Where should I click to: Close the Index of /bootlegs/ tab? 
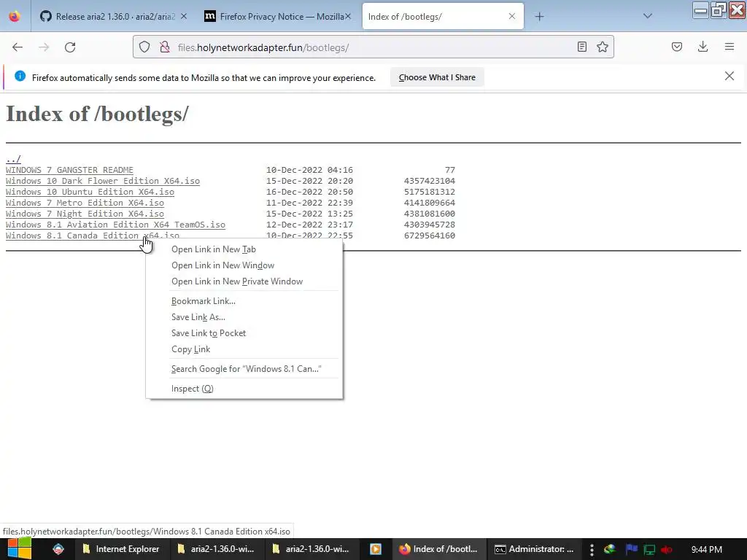512,16
